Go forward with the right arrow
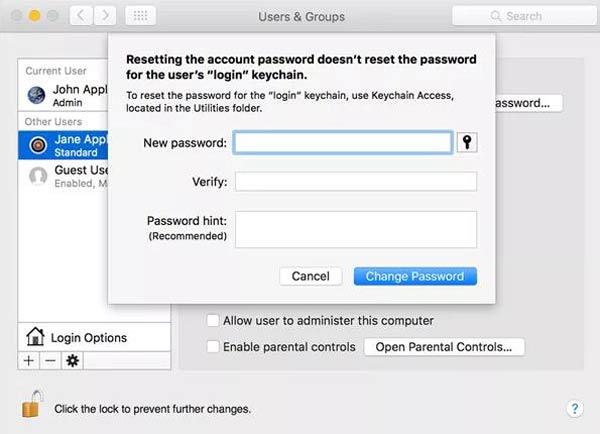This screenshot has height=434, width=600. [105, 16]
